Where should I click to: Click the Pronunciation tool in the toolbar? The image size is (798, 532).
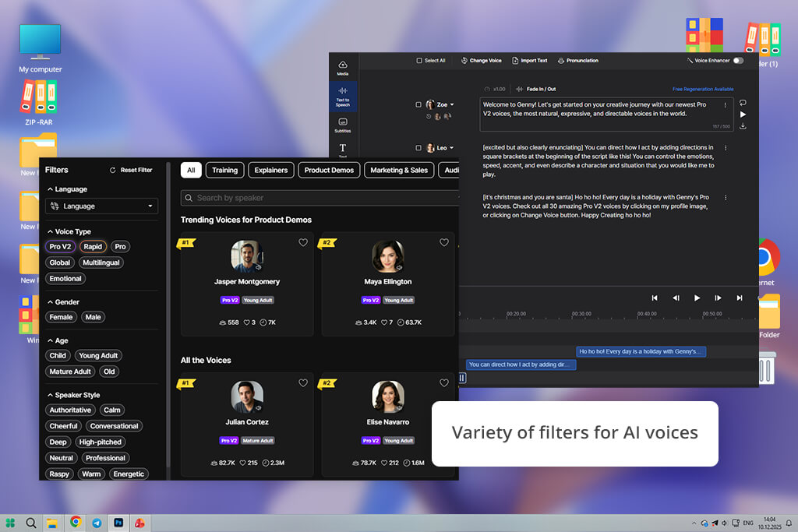click(577, 60)
